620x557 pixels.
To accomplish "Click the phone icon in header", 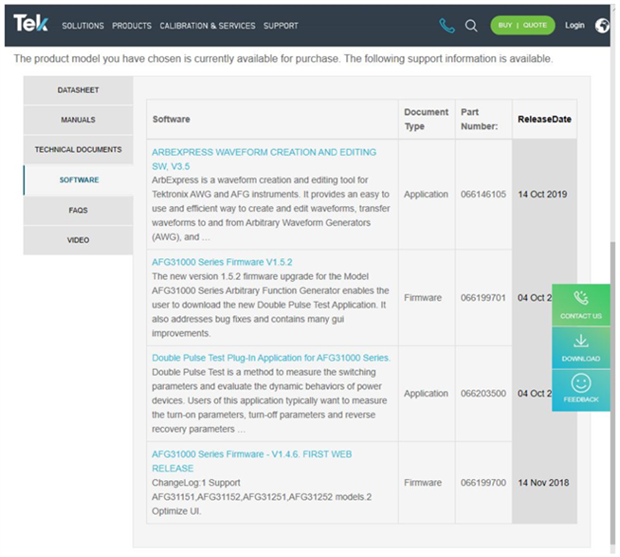I will (x=447, y=26).
